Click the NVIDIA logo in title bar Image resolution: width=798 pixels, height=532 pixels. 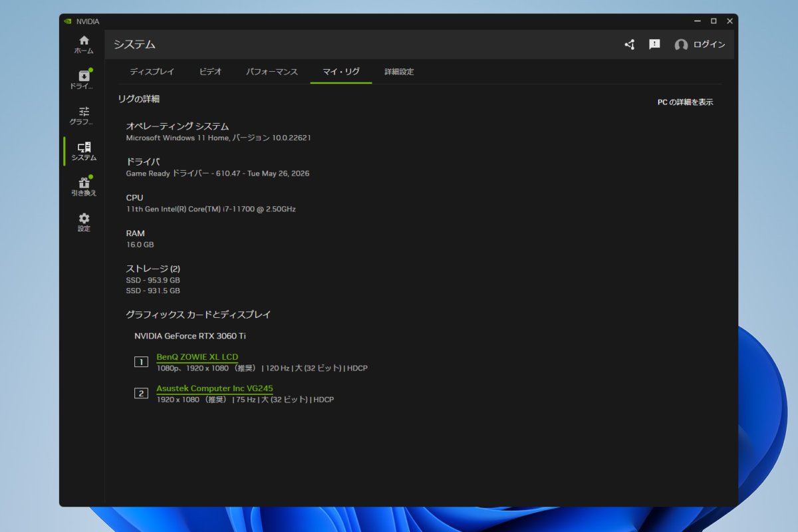pos(68,21)
